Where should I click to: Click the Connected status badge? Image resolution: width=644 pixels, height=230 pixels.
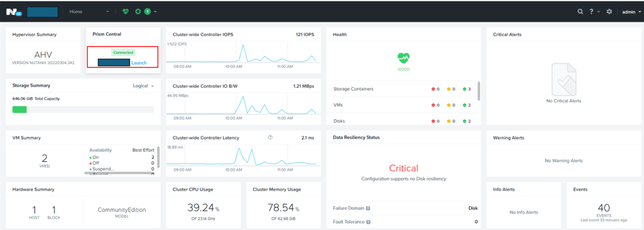[x=123, y=53]
